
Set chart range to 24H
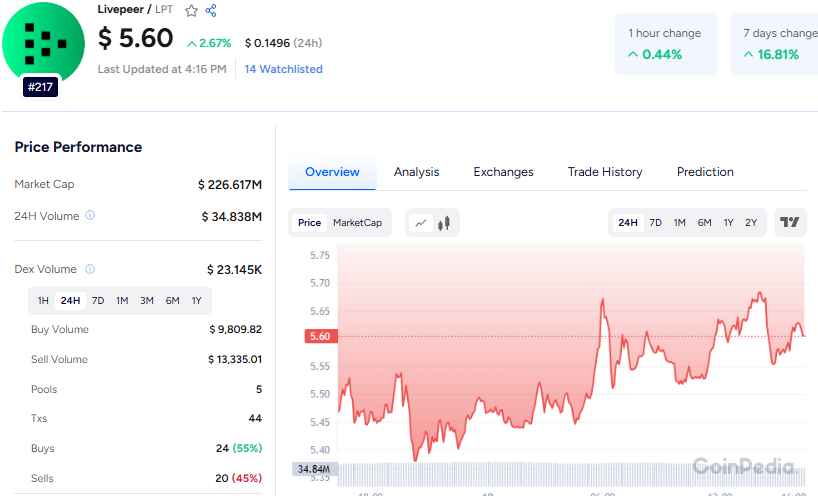[628, 223]
